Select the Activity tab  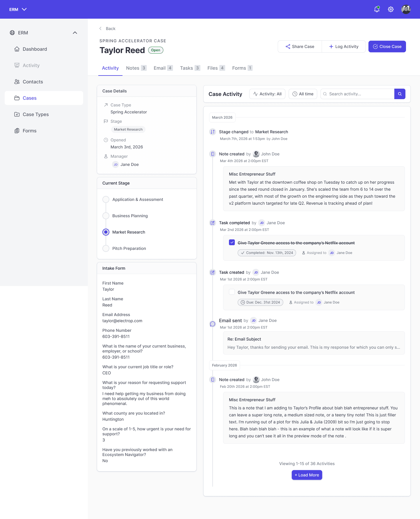(110, 68)
